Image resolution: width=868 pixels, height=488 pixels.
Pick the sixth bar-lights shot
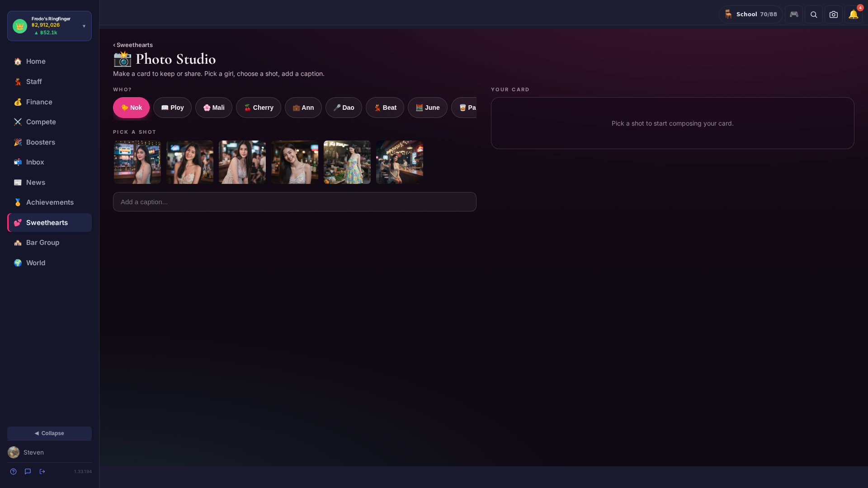(400, 162)
